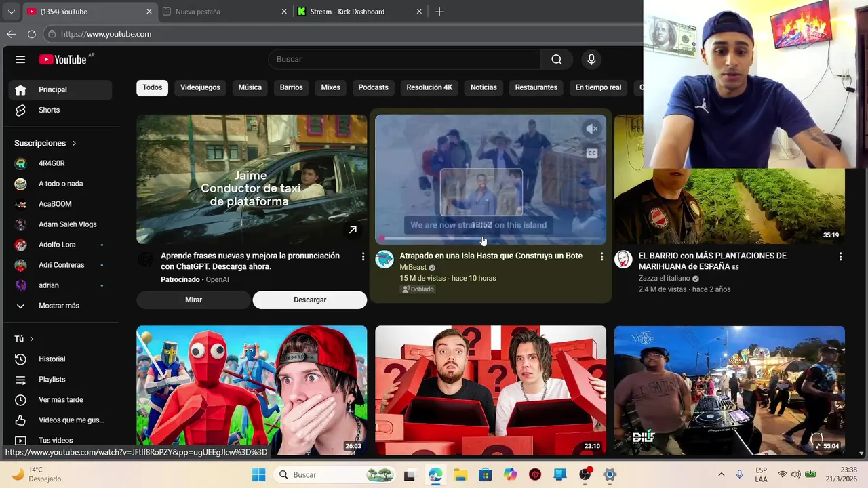Screen dimensions: 868x488
Task: Open the red figure 26:03 video thumbnail
Action: click(x=252, y=390)
